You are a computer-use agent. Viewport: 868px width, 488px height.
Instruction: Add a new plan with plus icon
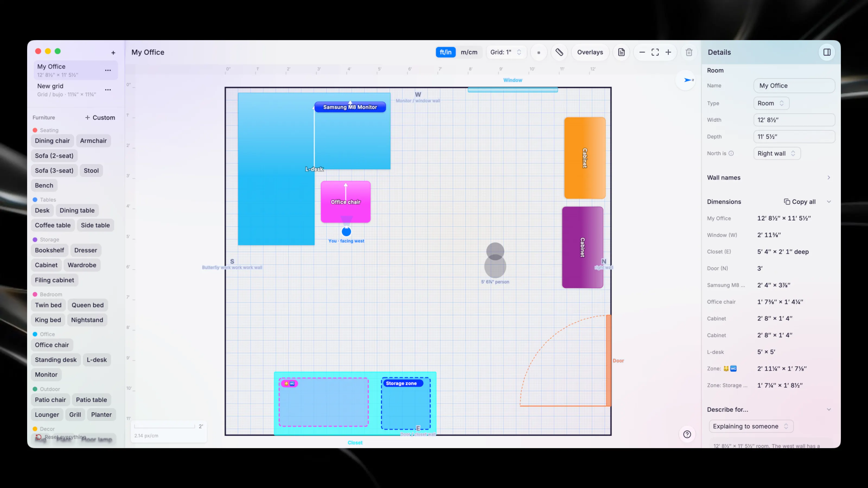pyautogui.click(x=113, y=53)
